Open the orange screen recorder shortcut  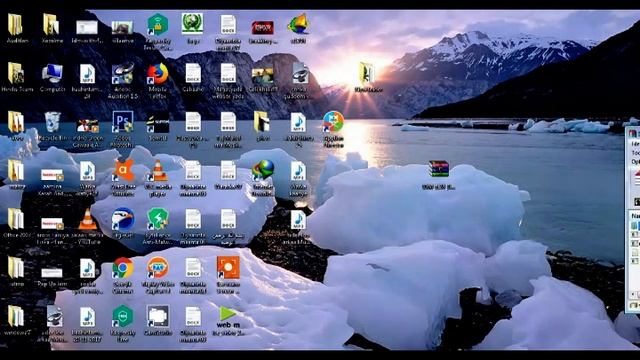click(x=228, y=268)
